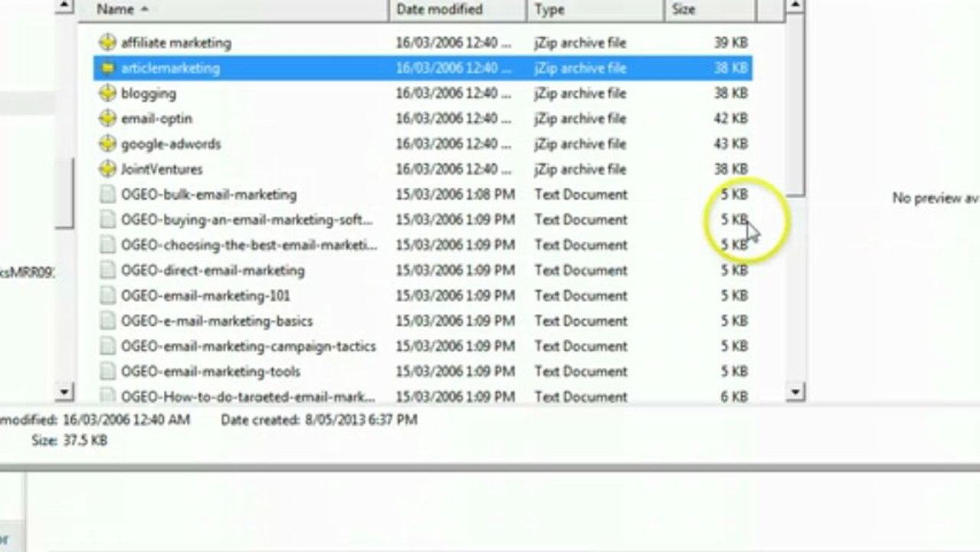Select the file name 'affiliate marketing'
Screen dimensions: 980x552
[x=175, y=43]
